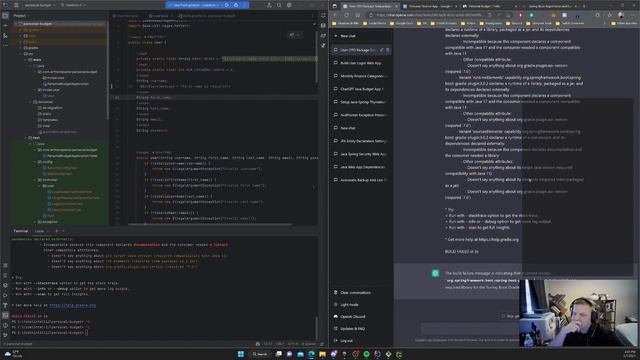Open Windows Start menu
The height and width of the screenshot is (360, 640).
(241, 354)
